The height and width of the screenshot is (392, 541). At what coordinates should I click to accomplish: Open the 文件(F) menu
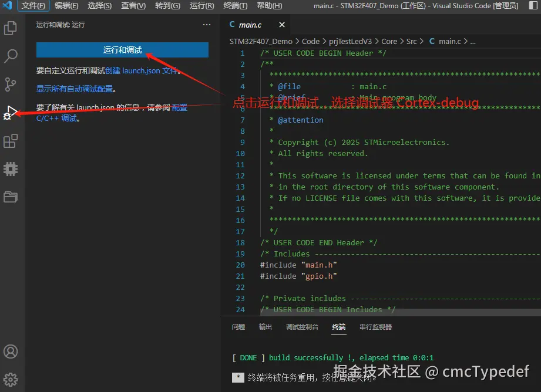click(x=33, y=5)
